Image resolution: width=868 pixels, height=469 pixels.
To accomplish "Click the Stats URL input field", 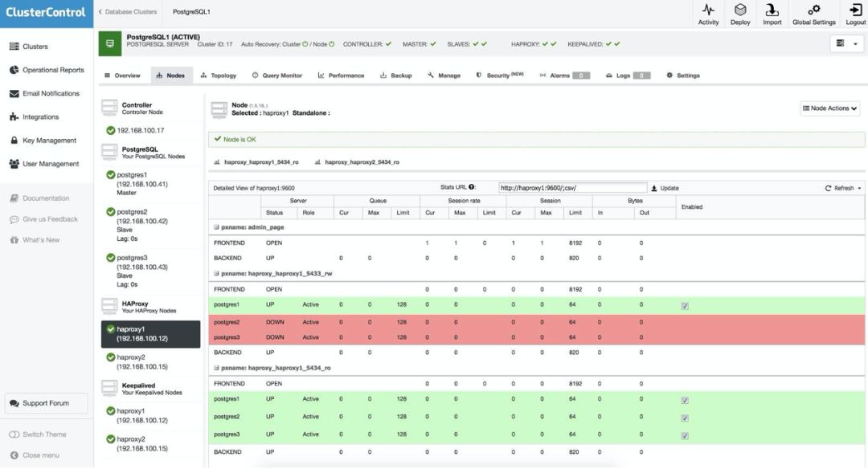I will 572,188.
